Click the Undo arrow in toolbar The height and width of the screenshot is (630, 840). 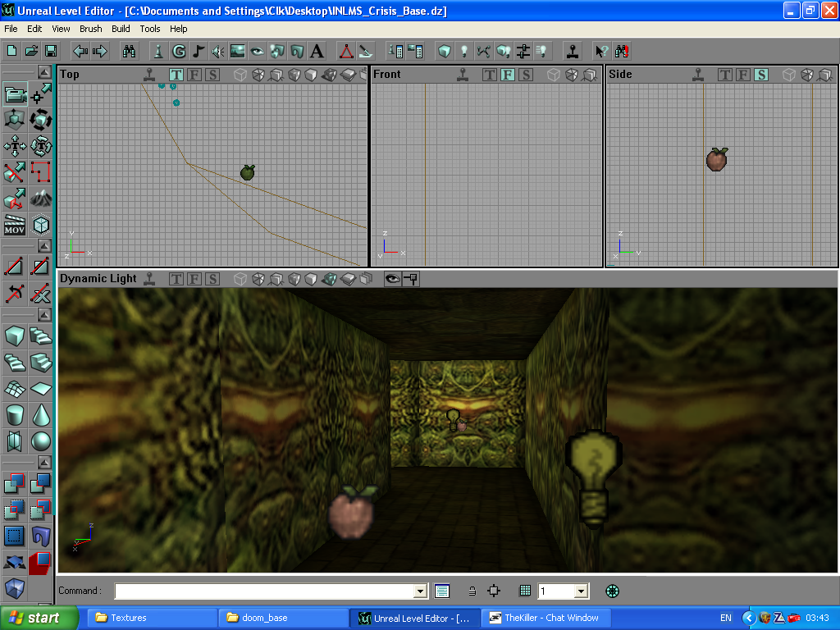pyautogui.click(x=80, y=51)
